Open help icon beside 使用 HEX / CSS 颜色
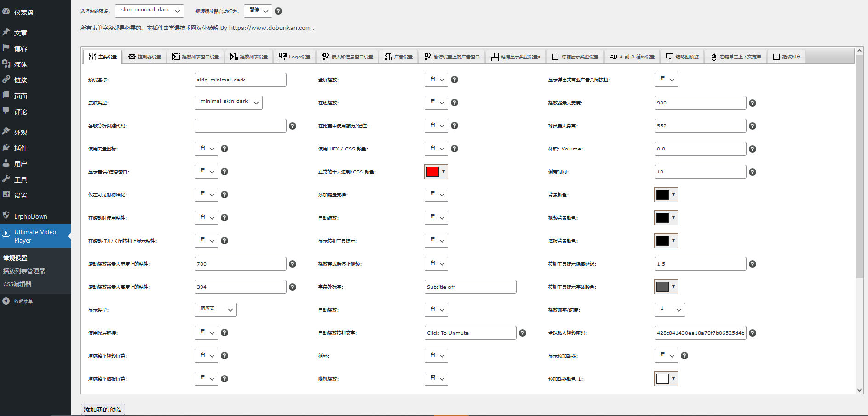868x416 pixels. [x=454, y=149]
